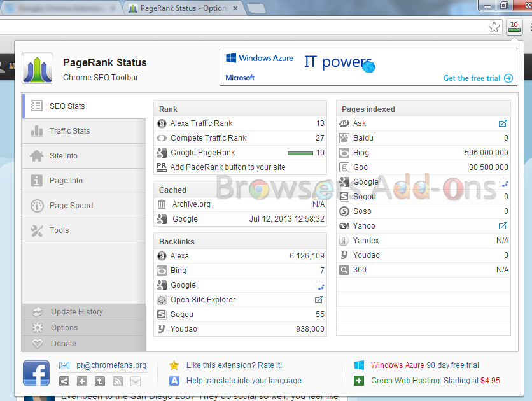Switch to Traffic Stats tab
Screen dimensions: 532x401
(84, 131)
